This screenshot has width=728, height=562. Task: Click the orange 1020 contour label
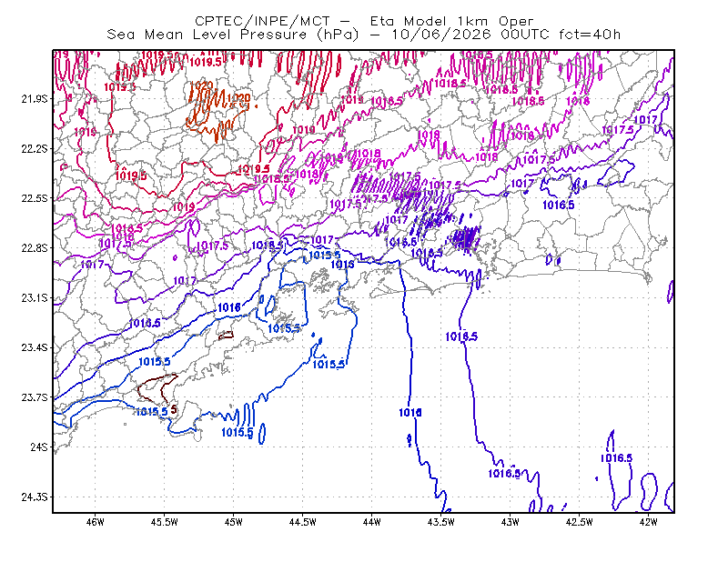[x=239, y=98]
